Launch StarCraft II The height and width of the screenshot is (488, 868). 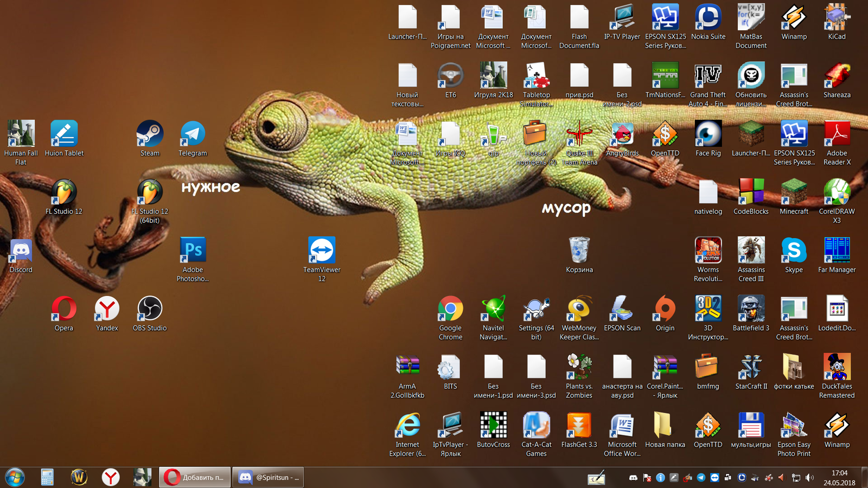(751, 372)
